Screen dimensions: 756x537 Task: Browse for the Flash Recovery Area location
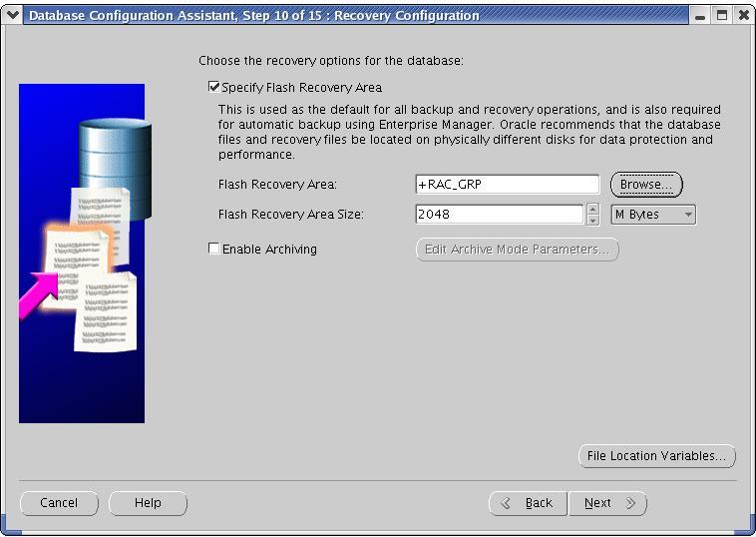coord(646,185)
